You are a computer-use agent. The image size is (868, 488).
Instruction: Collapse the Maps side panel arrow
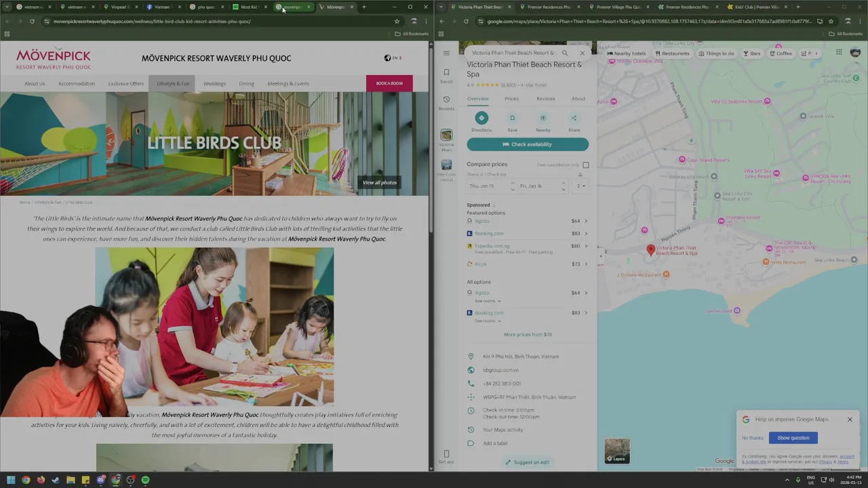click(x=600, y=256)
